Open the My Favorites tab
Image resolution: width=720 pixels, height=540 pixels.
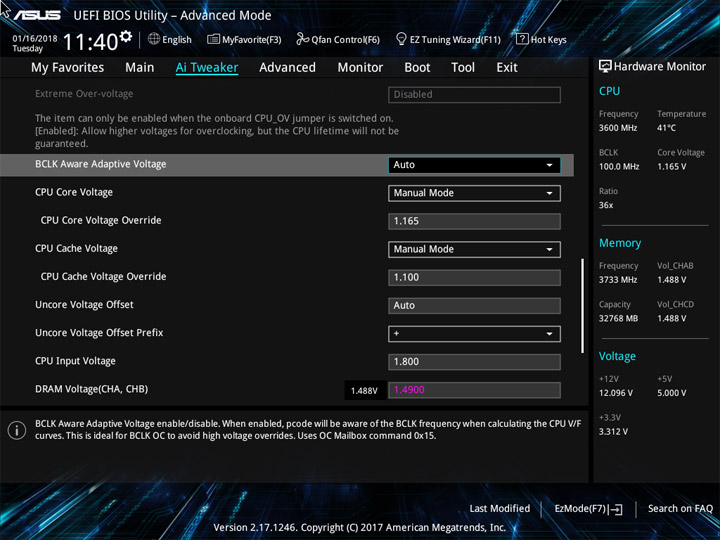pos(68,68)
